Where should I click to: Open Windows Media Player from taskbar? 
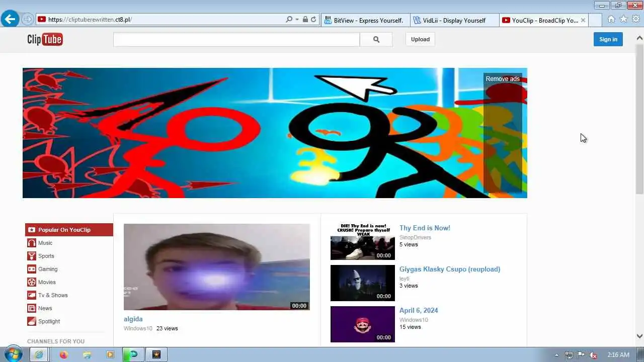click(110, 354)
